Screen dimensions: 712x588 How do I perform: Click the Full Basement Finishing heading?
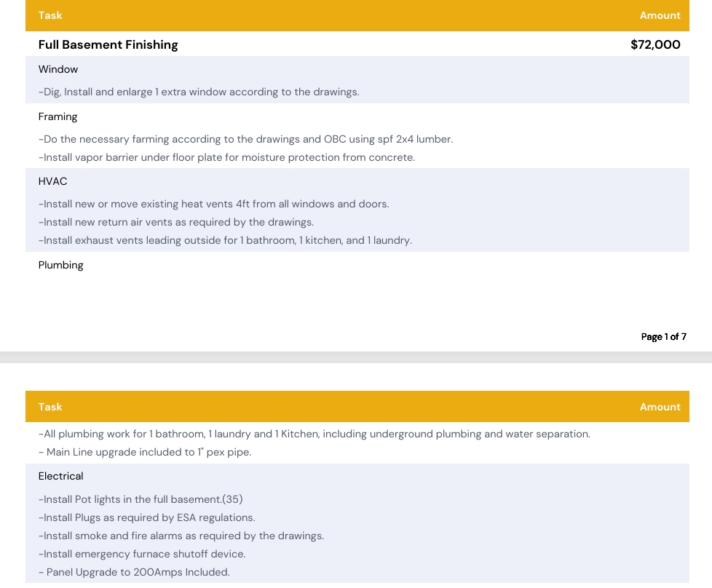coord(108,44)
